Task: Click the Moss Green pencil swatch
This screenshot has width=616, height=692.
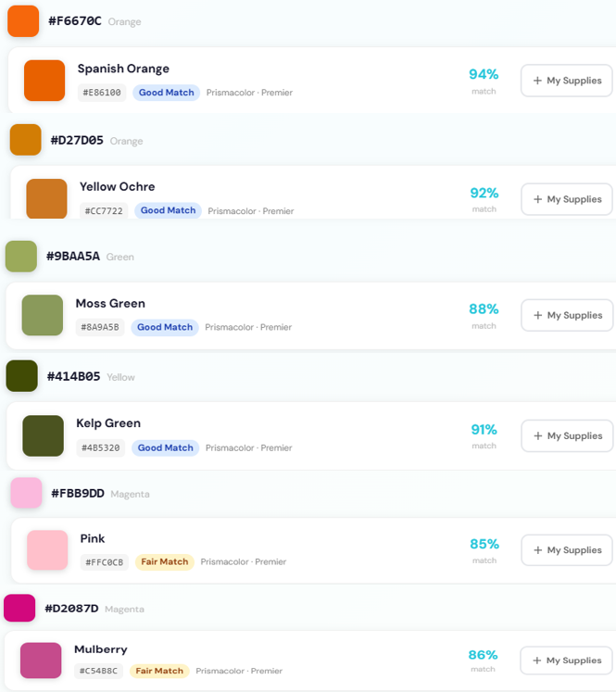Action: pyautogui.click(x=43, y=315)
